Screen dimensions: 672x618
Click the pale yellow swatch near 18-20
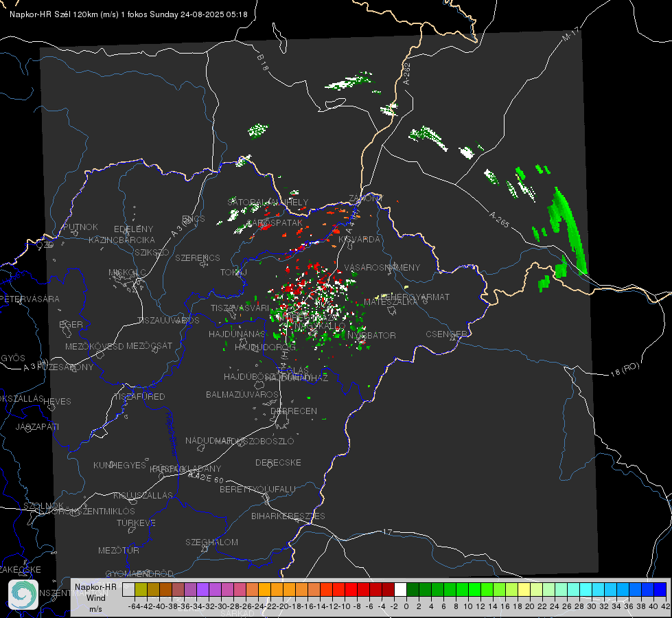(x=524, y=589)
